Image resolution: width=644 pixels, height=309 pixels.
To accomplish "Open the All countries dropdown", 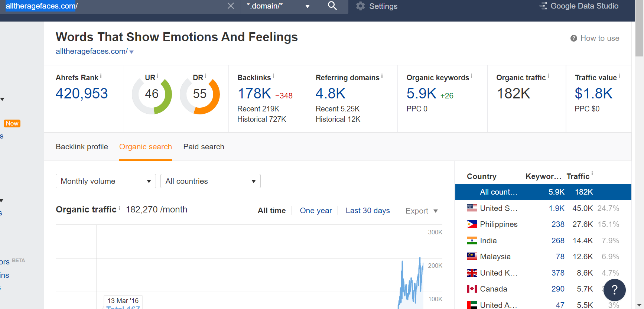I will (211, 181).
